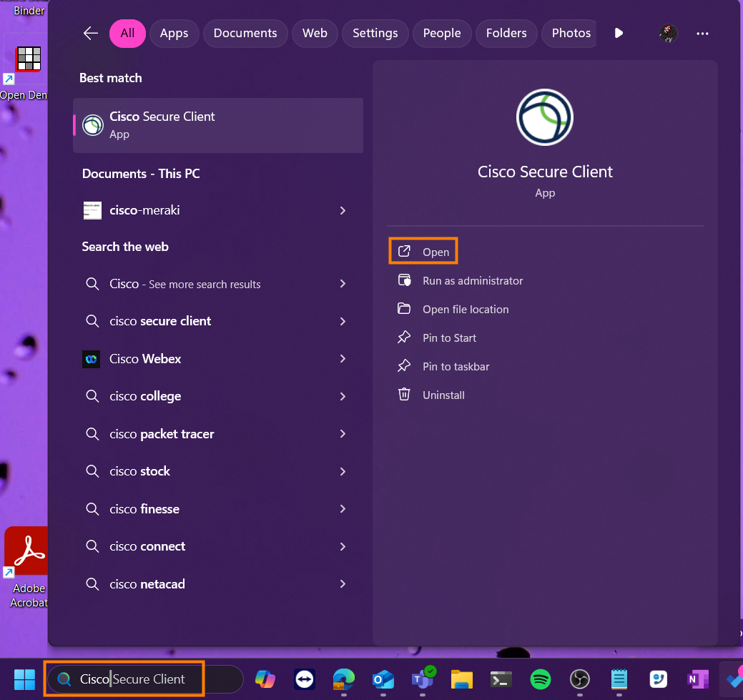Open OBS Studio from the taskbar
Screen dimensions: 743x700
click(579, 679)
